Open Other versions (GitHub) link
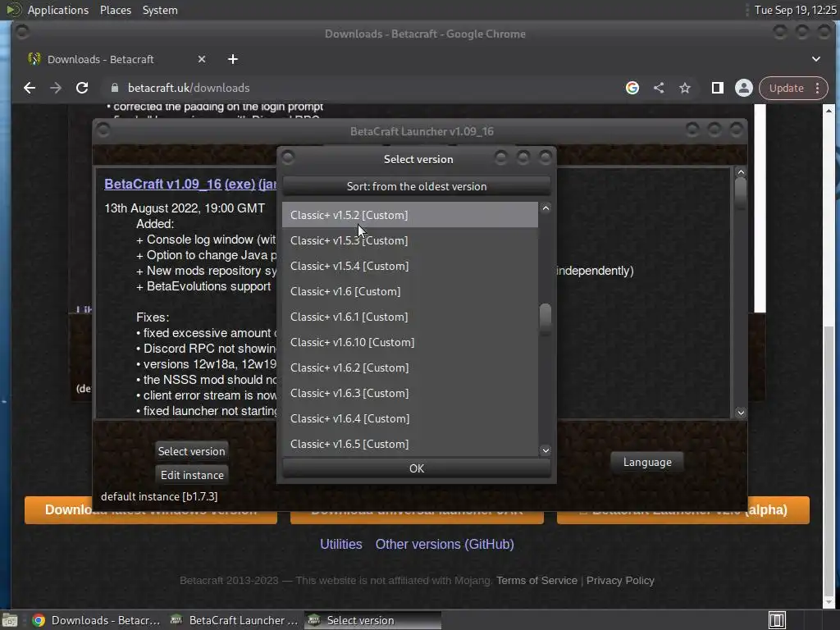840x630 pixels. click(445, 545)
